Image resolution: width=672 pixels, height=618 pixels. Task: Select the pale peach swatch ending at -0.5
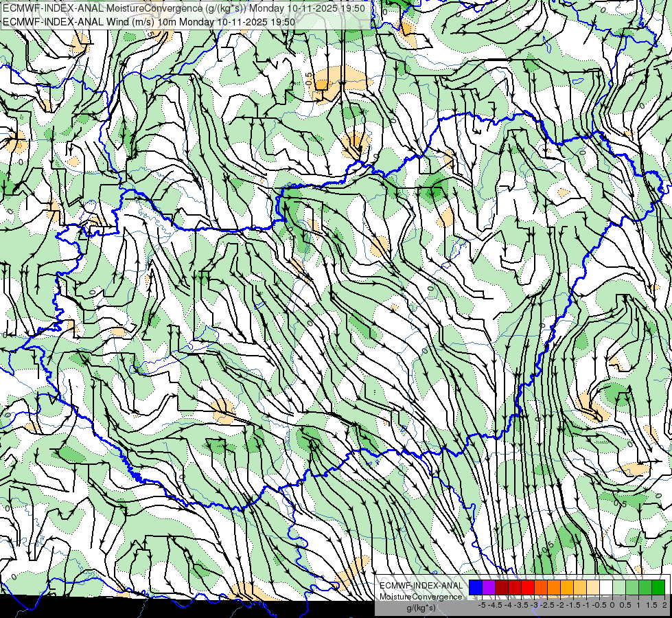[x=592, y=588]
